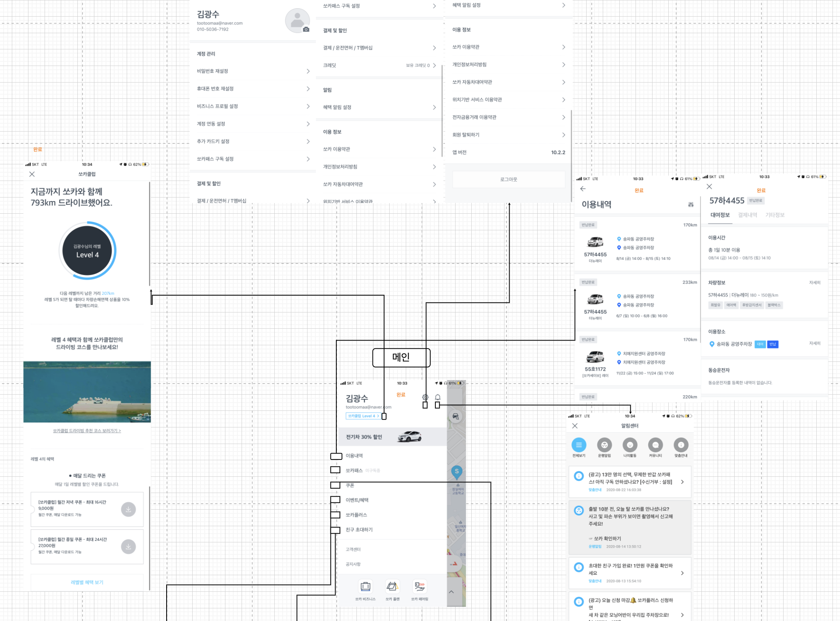Select the 나의활동 smiley filter icon
This screenshot has width=840, height=621.
click(630, 445)
